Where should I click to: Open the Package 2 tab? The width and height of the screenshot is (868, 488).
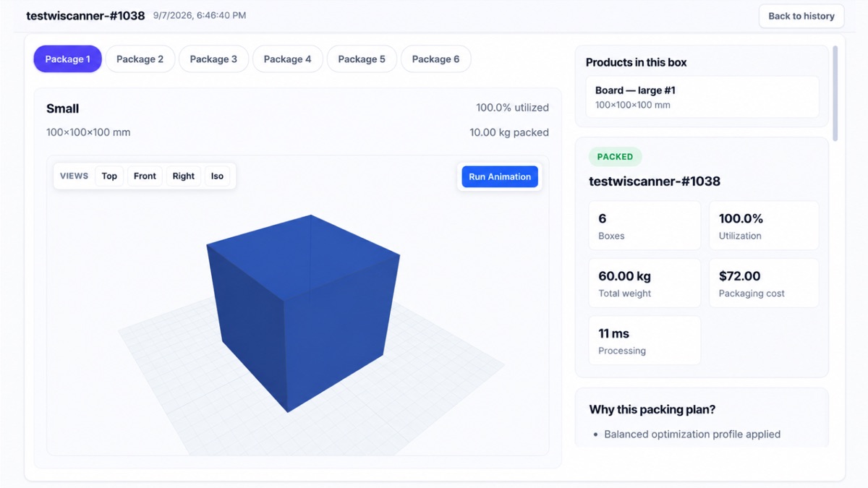(140, 59)
